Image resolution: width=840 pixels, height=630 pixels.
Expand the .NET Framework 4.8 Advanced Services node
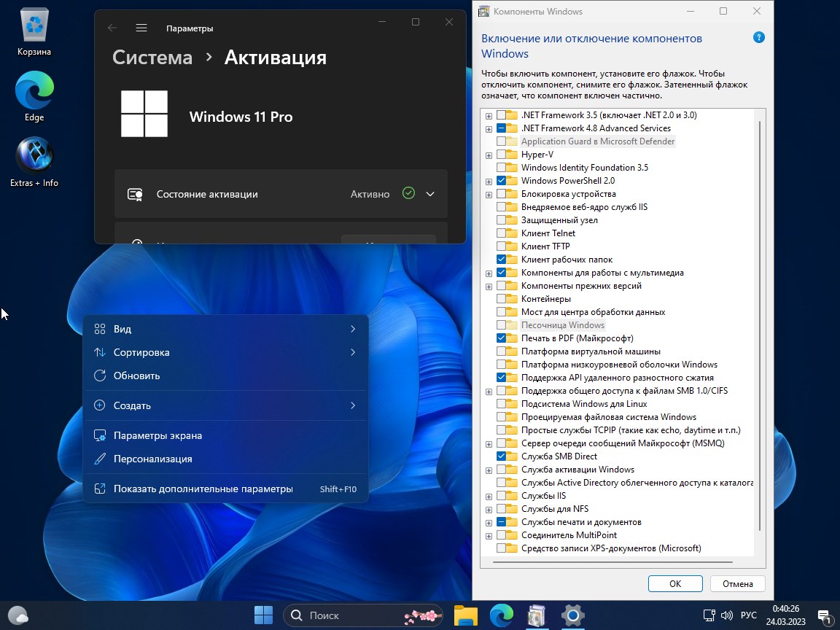point(489,129)
